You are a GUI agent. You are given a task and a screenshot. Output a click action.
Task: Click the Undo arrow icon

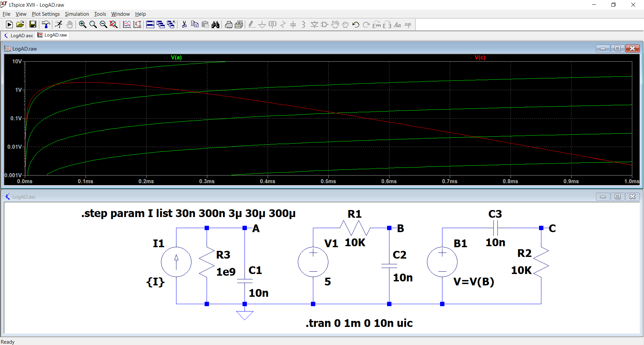point(356,24)
